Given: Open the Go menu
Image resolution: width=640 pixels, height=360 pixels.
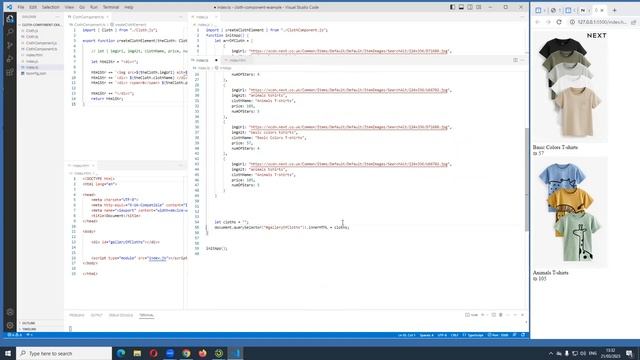Looking at the screenshot, I should (x=82, y=7).
